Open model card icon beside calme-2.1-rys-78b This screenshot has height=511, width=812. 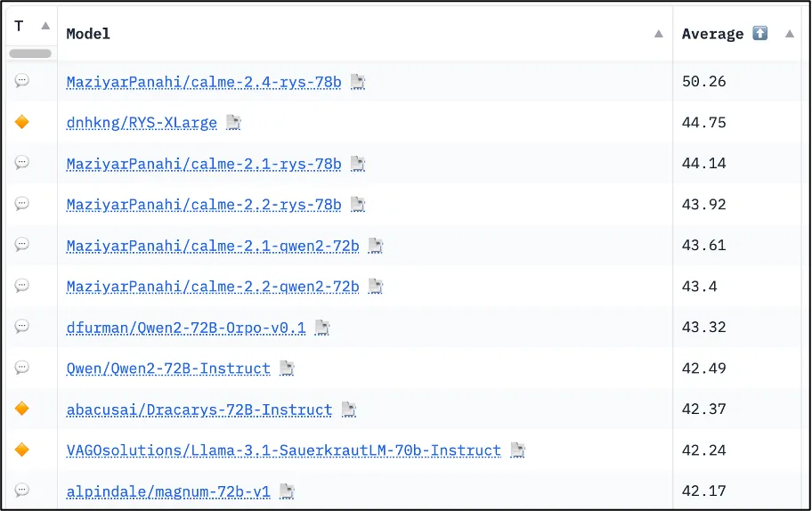[358, 164]
